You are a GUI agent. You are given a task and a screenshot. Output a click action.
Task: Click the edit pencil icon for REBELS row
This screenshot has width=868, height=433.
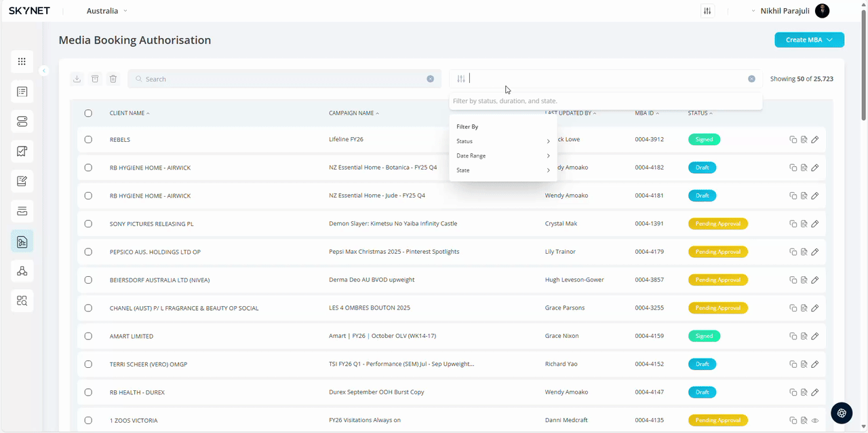(815, 140)
